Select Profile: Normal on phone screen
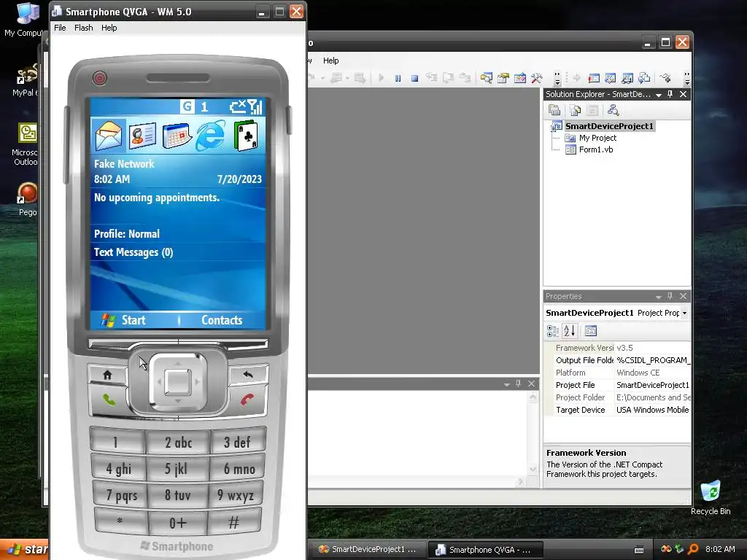 pyautogui.click(x=127, y=234)
